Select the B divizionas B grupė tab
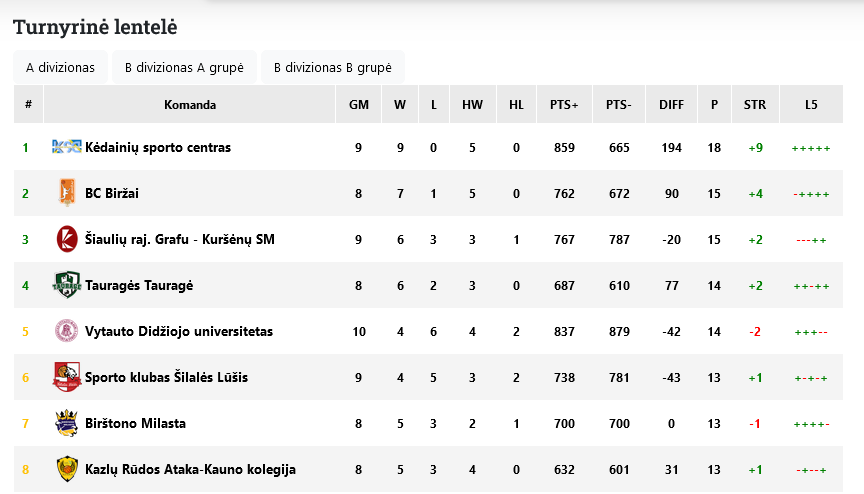The width and height of the screenshot is (864, 494). click(333, 67)
